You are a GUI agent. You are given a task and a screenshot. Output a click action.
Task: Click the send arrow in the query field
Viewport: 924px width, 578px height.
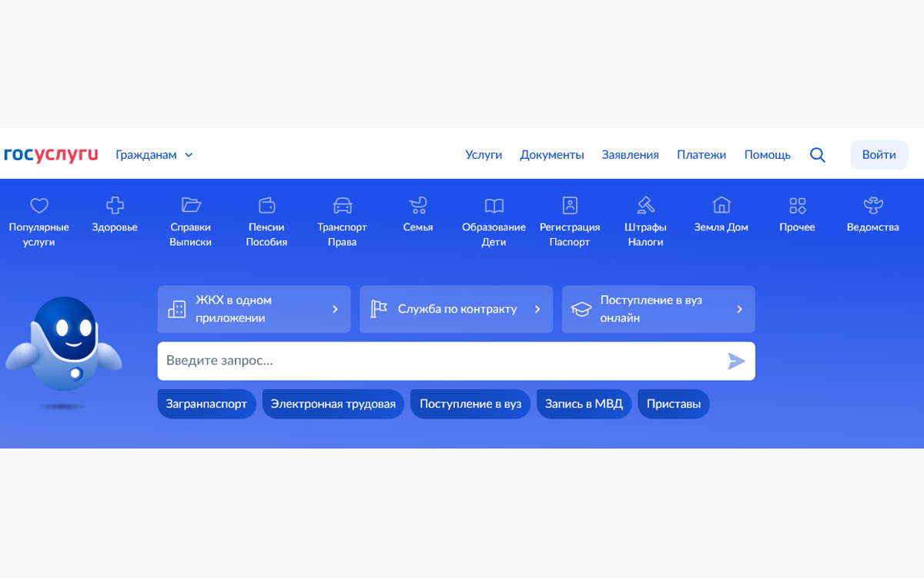click(x=736, y=361)
